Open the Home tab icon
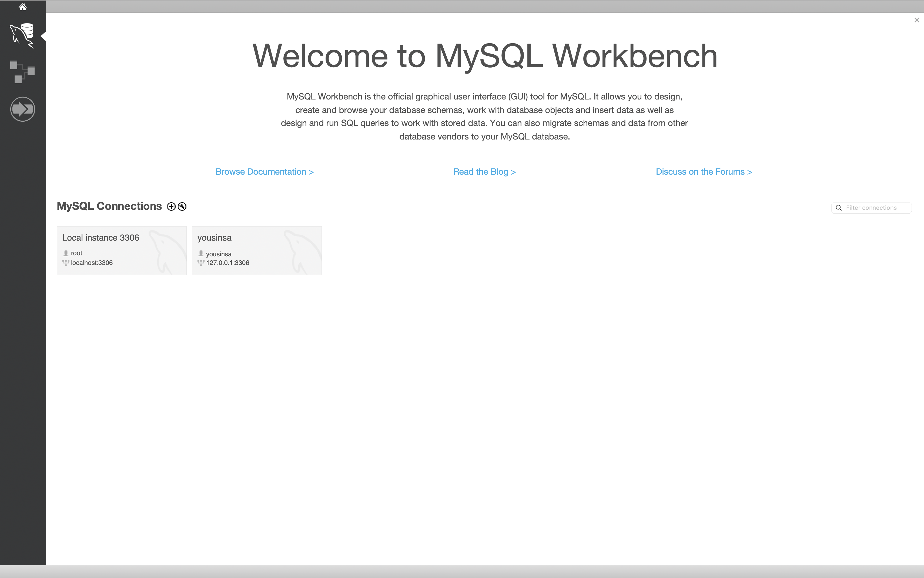The width and height of the screenshot is (924, 578). coord(22,7)
